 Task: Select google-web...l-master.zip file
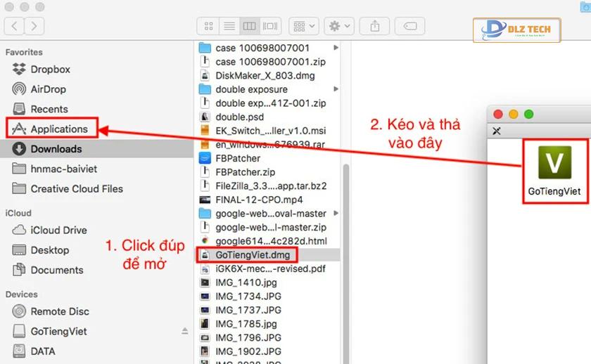tap(268, 228)
